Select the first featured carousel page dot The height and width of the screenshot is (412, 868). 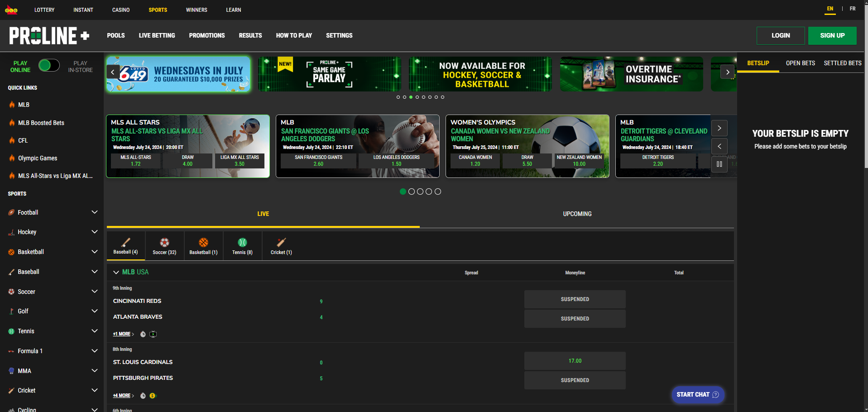tap(403, 192)
